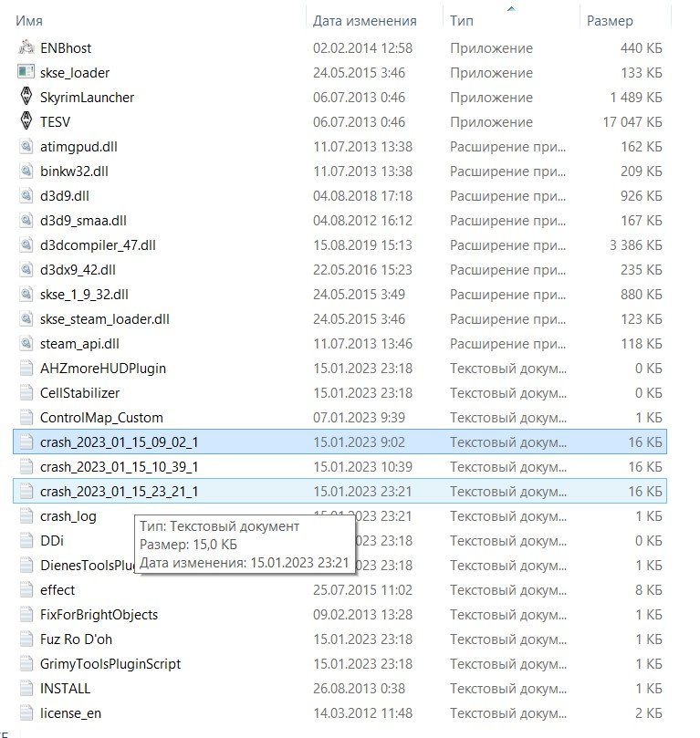700x738 pixels.
Task: Sort files by the Имя column header
Action: pyautogui.click(x=30, y=20)
